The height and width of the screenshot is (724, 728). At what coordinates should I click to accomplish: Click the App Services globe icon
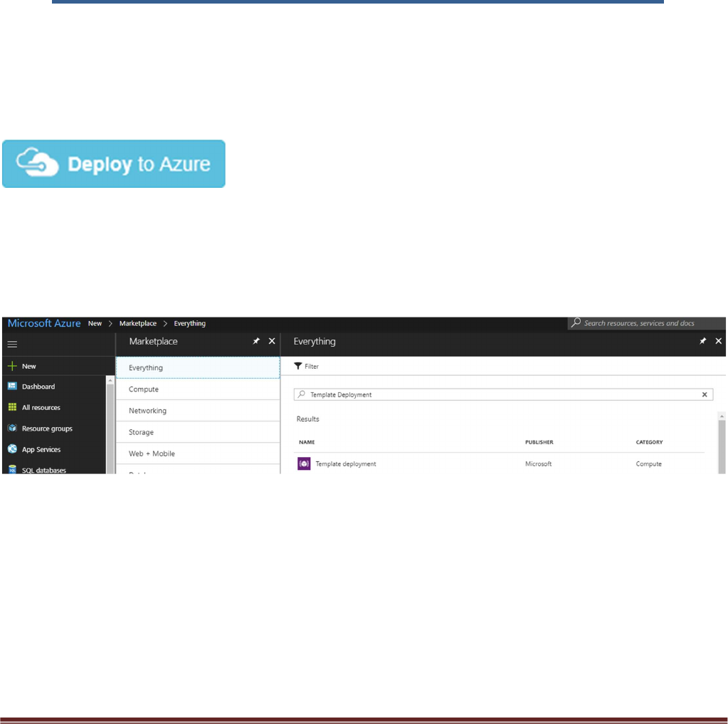click(x=13, y=448)
